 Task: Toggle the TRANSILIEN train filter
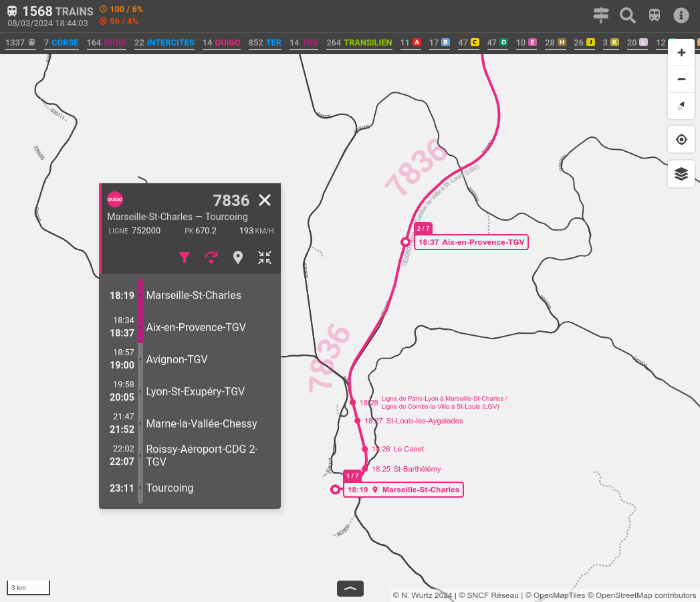pos(359,43)
